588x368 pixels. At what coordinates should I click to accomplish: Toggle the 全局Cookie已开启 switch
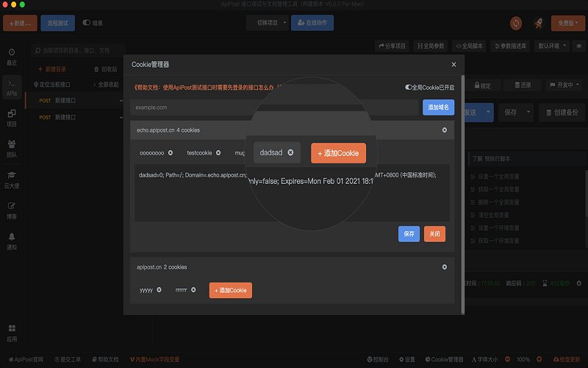(x=410, y=87)
